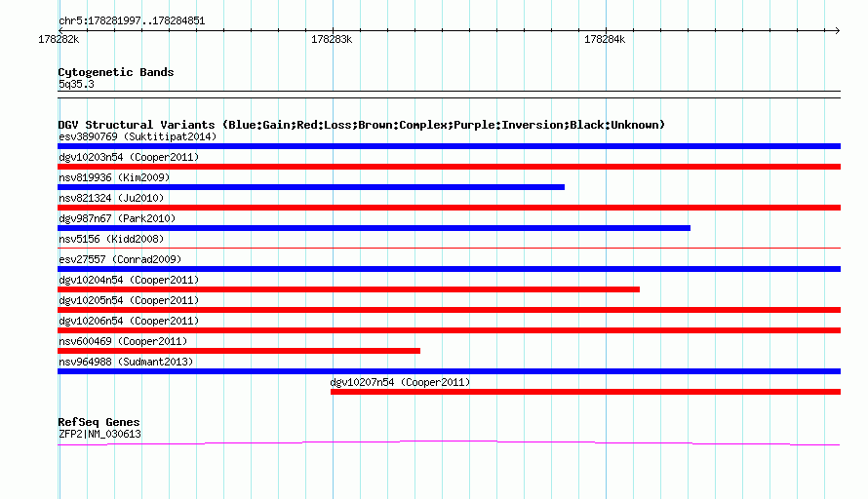This screenshot has width=868, height=499.
Task: Select the red bar for dgv10204n54
Action: (349, 289)
